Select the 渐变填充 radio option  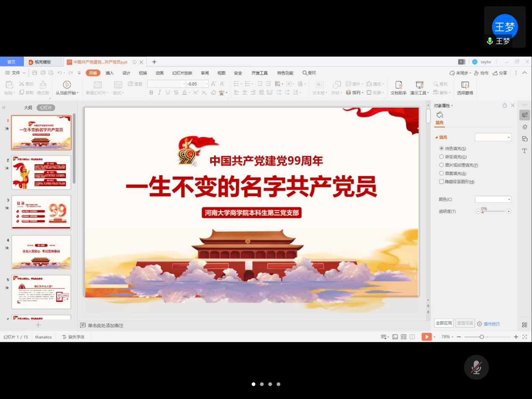(x=441, y=157)
